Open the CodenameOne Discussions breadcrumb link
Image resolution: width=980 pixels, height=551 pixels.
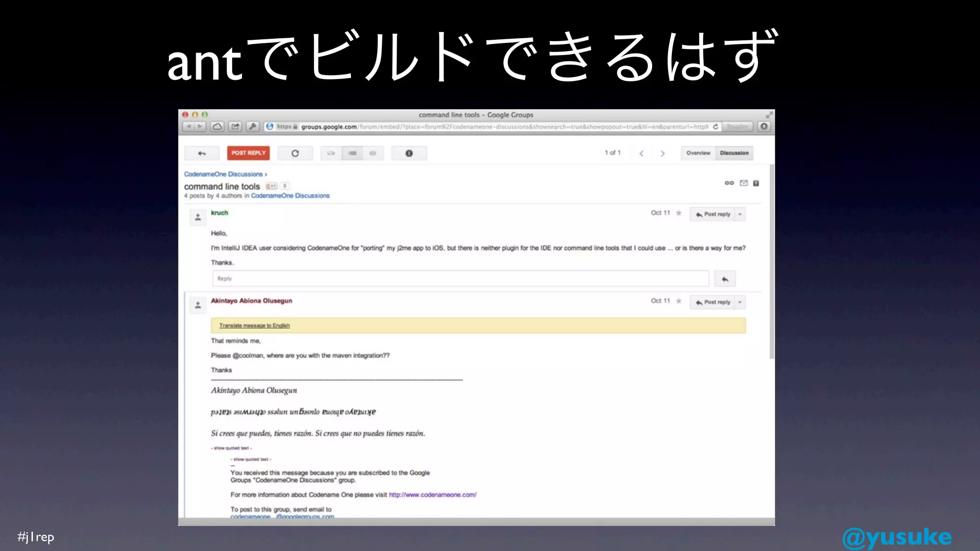223,174
